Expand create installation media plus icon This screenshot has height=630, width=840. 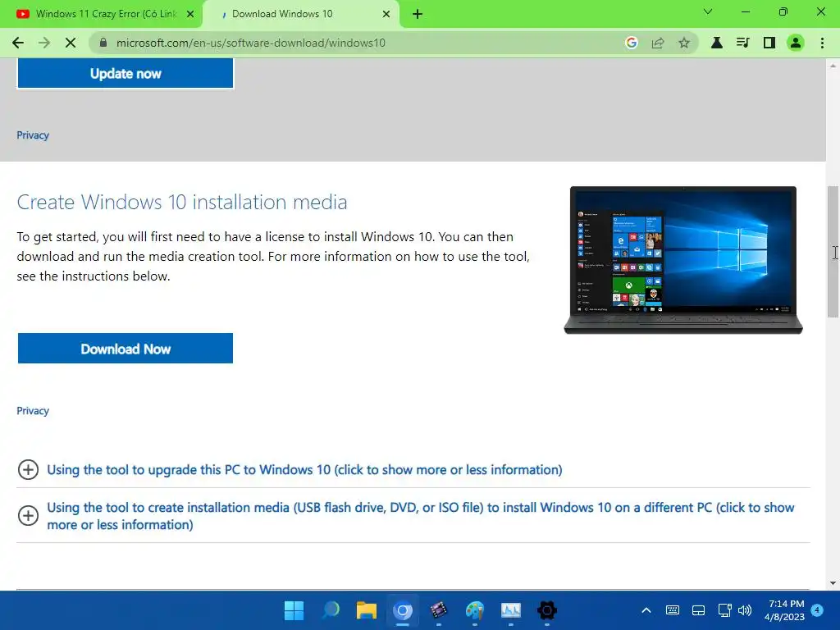29,516
